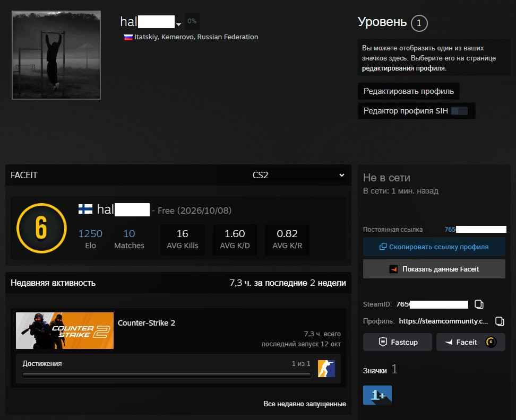Expand the username history dropdown arrow
This screenshot has height=420, width=516.
(178, 24)
